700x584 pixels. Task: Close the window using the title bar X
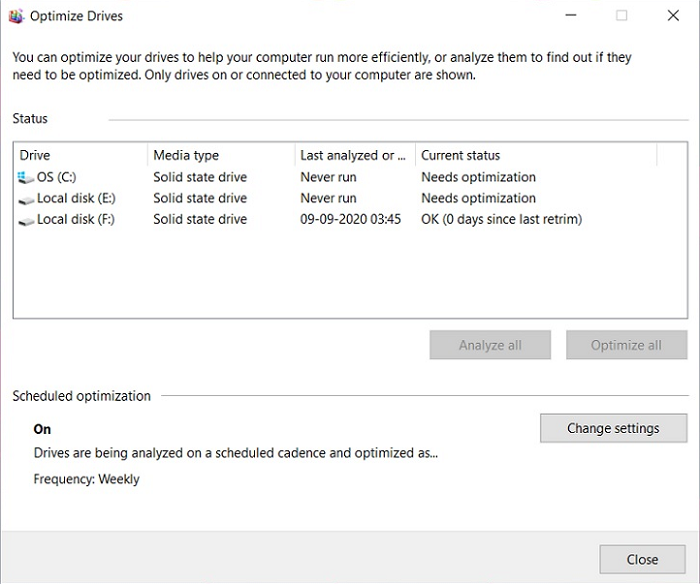(673, 16)
